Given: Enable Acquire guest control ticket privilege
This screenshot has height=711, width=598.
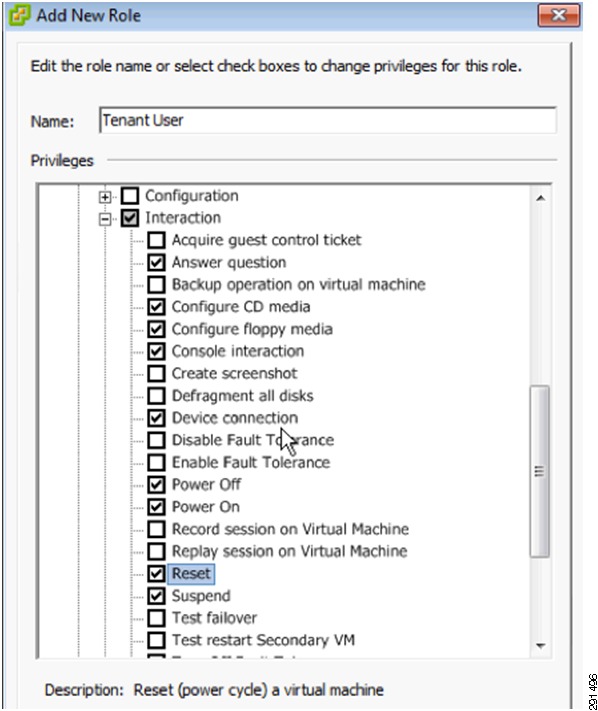Looking at the screenshot, I should pyautogui.click(x=156, y=240).
